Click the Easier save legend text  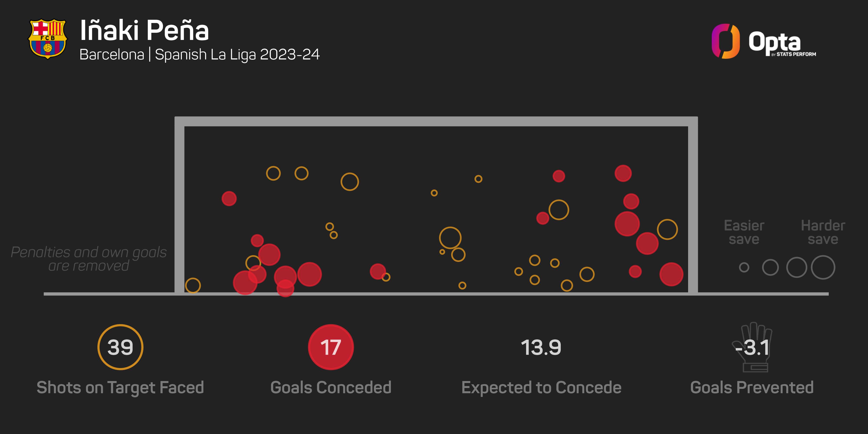click(x=744, y=232)
